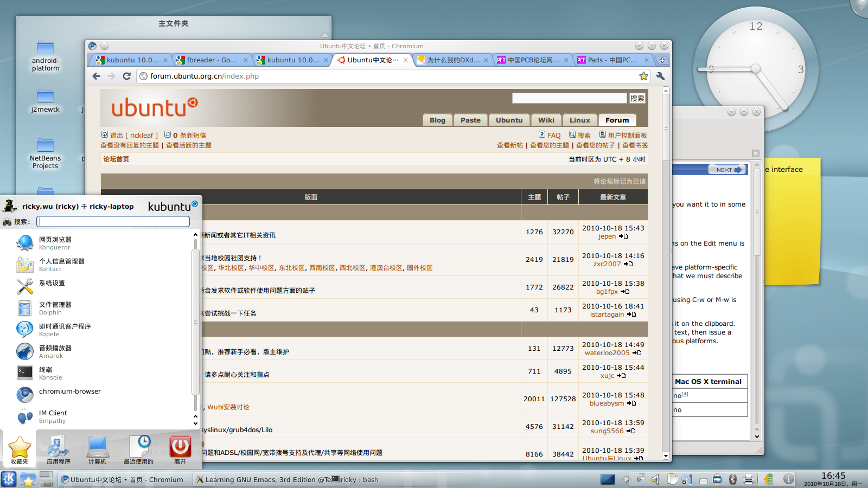Open android-platform folder on desktop
This screenshot has width=868, height=488.
coord(46,56)
